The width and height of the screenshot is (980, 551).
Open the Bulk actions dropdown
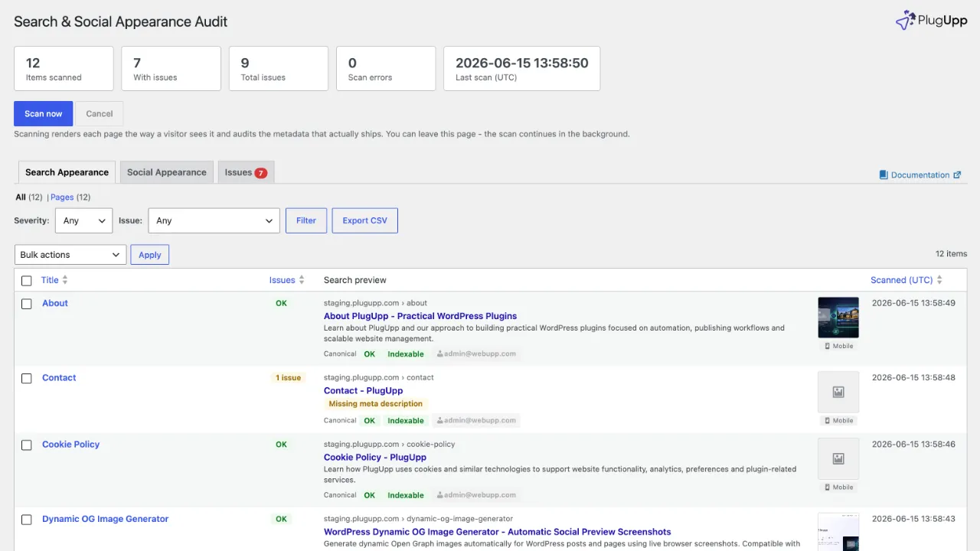[70, 255]
